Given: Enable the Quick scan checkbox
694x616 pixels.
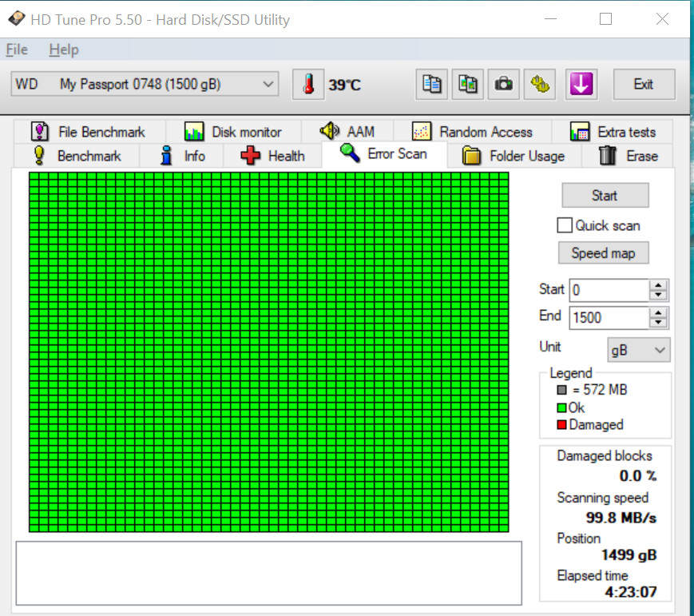Looking at the screenshot, I should tap(565, 225).
